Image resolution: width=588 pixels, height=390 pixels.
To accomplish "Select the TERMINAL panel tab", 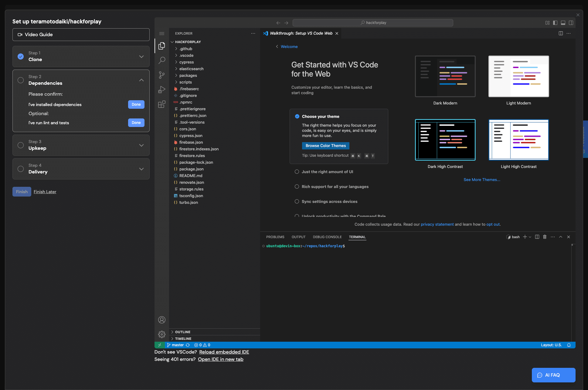I will tap(357, 237).
